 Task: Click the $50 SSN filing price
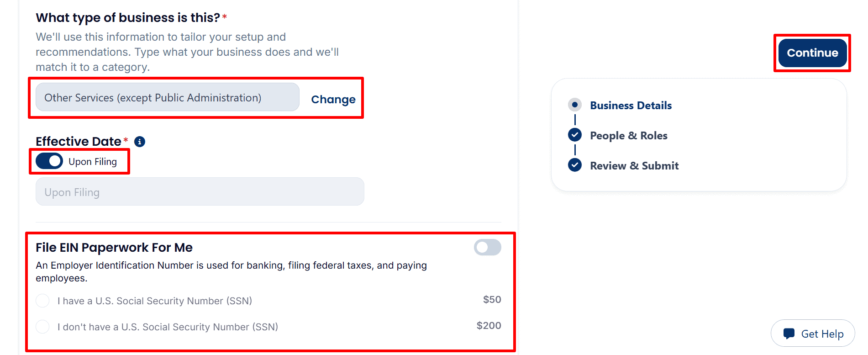pyautogui.click(x=492, y=300)
